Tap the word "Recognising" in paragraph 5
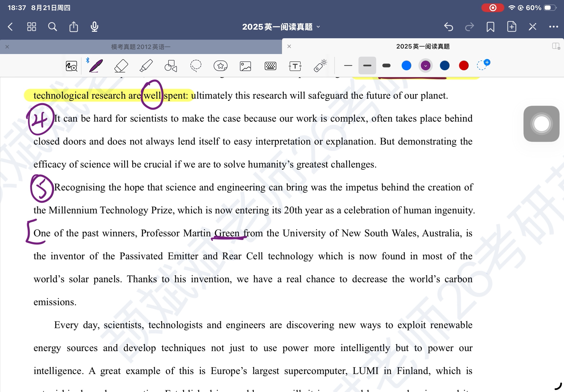 pos(80,187)
